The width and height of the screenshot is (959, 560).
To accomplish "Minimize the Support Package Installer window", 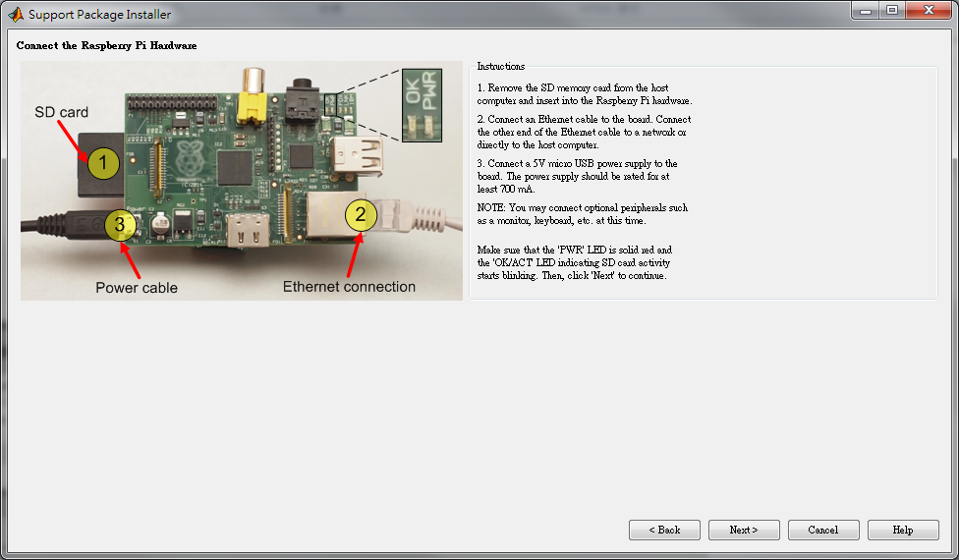I will (x=866, y=11).
